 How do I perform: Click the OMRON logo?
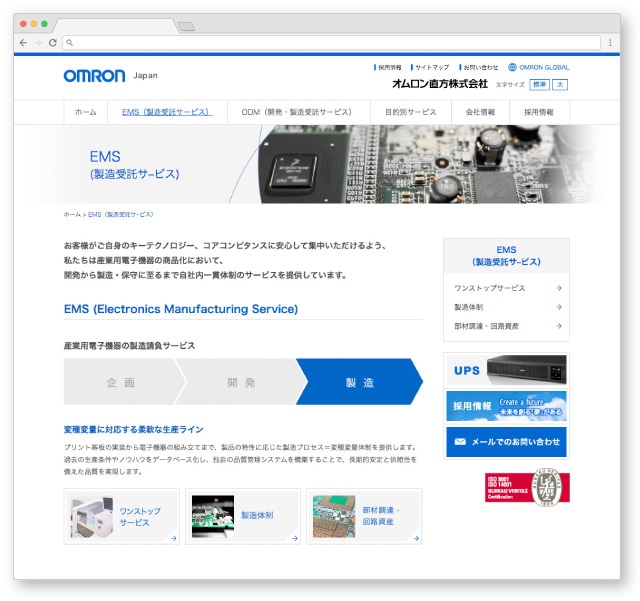(94, 76)
